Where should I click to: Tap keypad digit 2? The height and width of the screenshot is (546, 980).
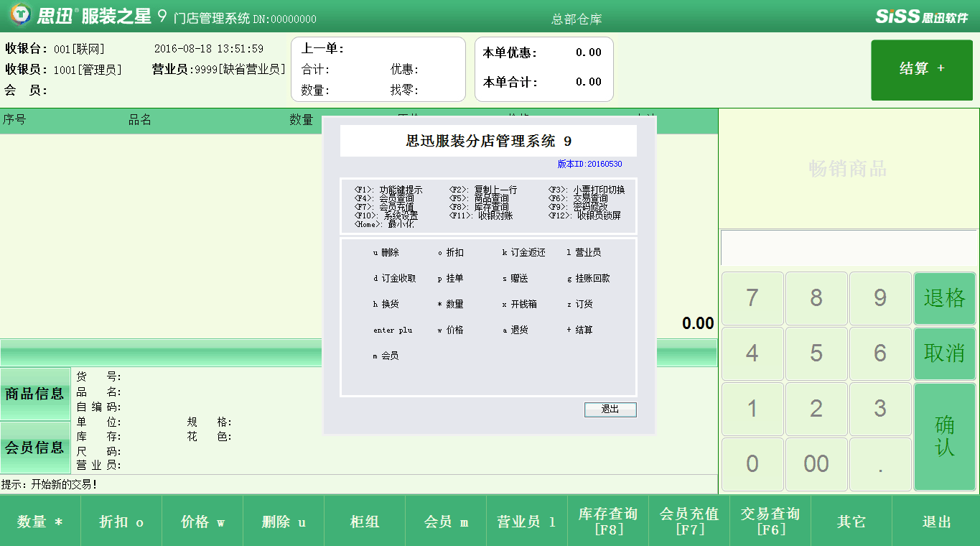coord(816,409)
